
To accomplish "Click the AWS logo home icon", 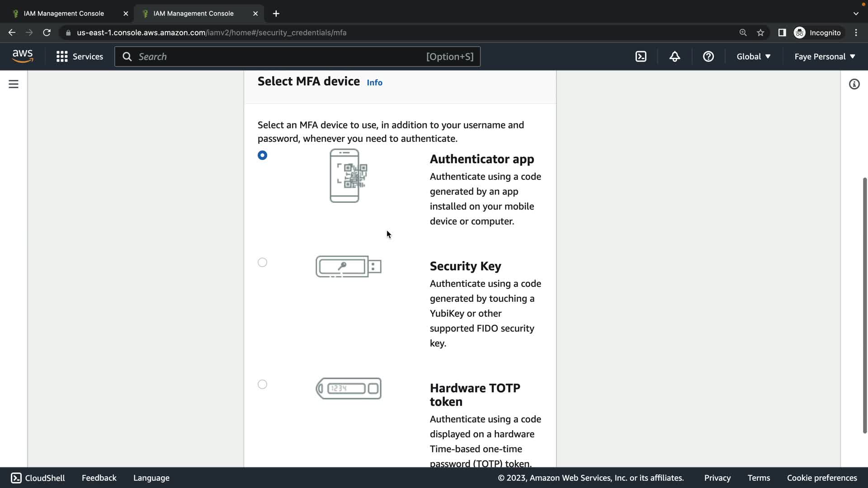I will tap(23, 56).
